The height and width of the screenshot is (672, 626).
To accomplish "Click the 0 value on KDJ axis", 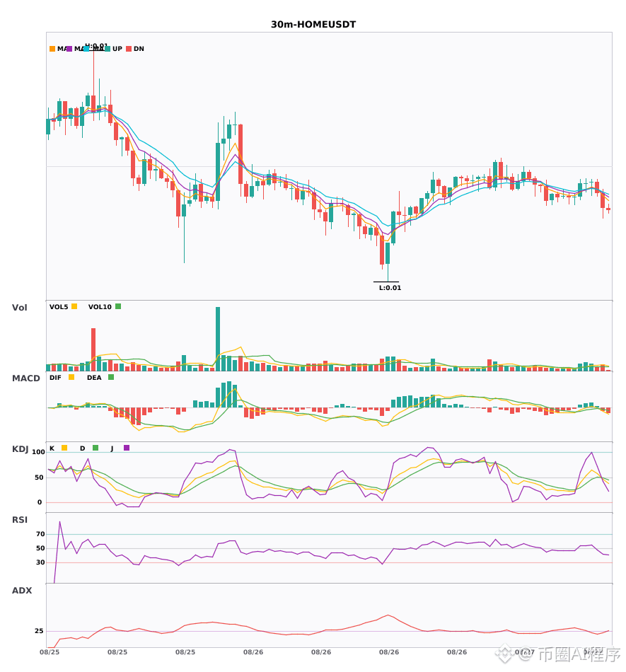I will point(40,502).
